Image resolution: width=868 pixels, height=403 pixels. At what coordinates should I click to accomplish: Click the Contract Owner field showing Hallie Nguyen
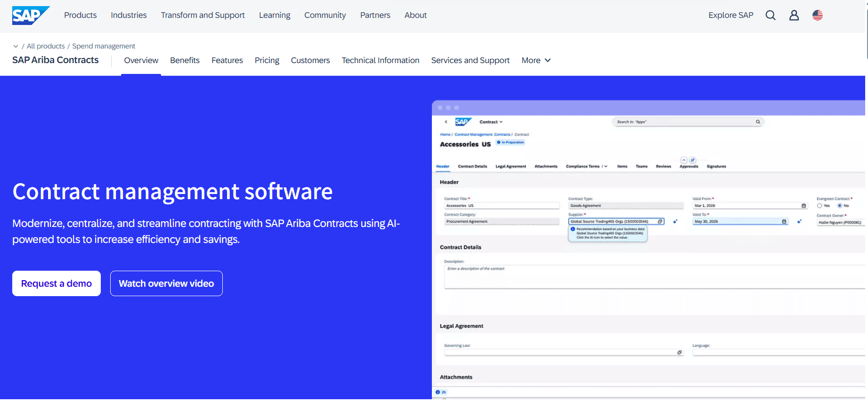point(841,223)
